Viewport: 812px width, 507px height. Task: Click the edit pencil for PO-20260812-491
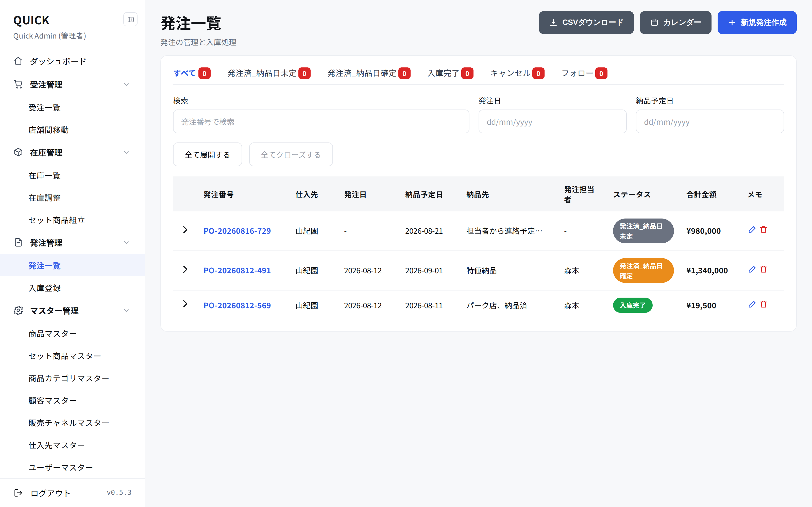click(752, 269)
